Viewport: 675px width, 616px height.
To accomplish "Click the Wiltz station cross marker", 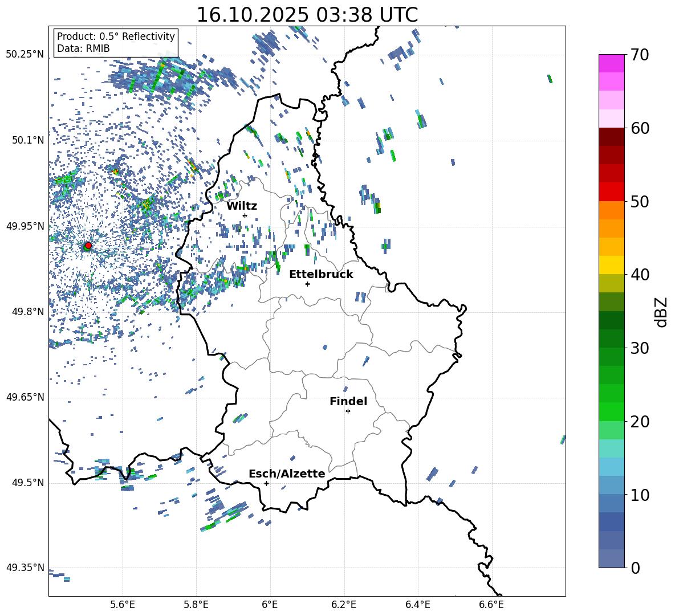I will coord(245,215).
